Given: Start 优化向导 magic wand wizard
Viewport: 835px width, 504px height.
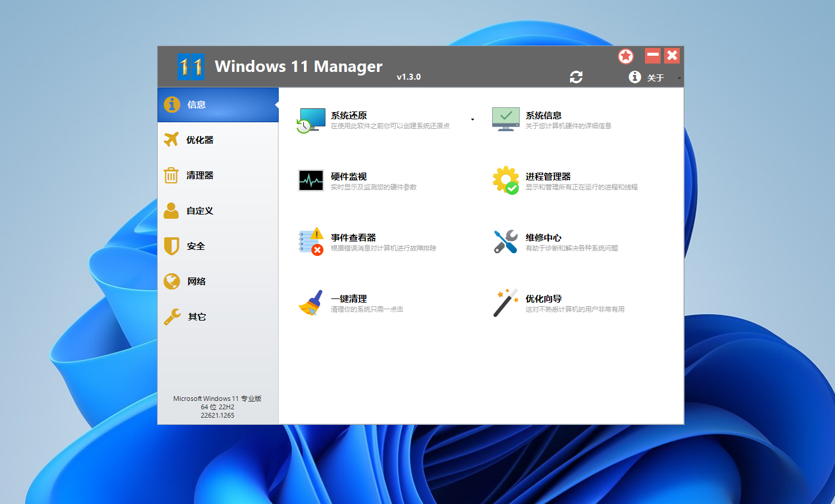Looking at the screenshot, I should tap(558, 304).
